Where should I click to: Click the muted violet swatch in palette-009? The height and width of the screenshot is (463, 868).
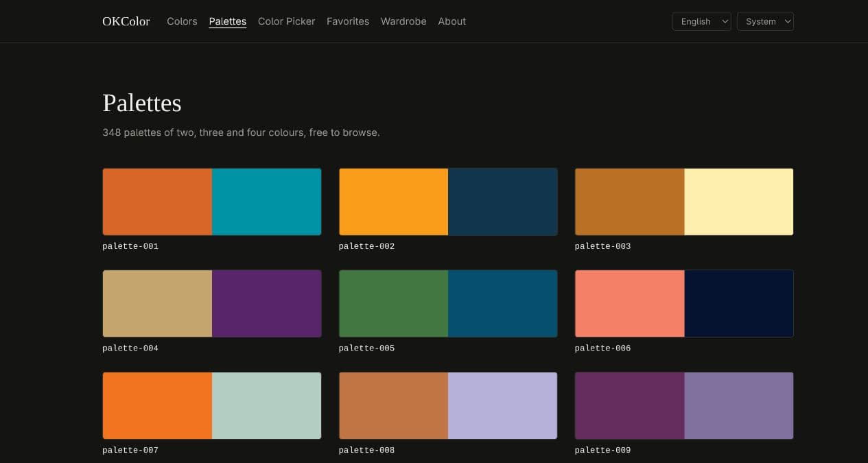(739, 405)
